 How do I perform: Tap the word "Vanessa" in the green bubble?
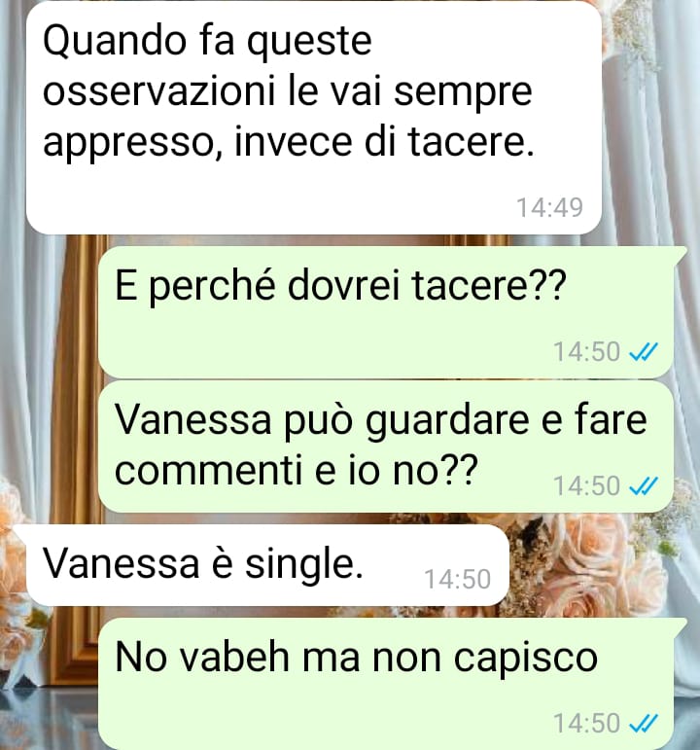(x=193, y=420)
